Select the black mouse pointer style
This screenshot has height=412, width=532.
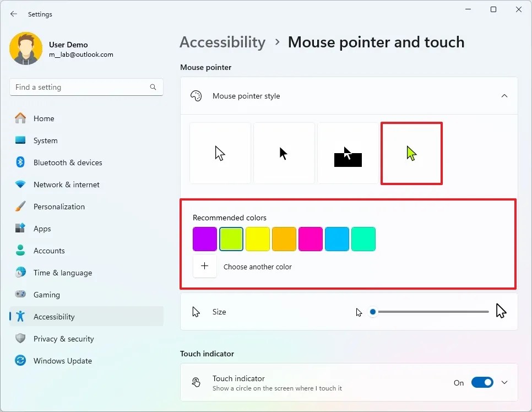284,153
